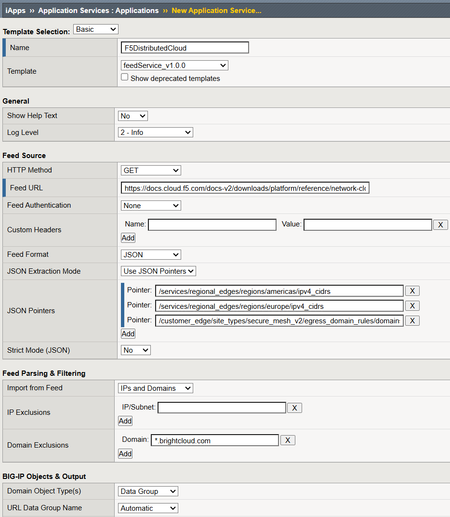Click into the Feed URL input field
This screenshot has width=450, height=517.
[x=245, y=188]
